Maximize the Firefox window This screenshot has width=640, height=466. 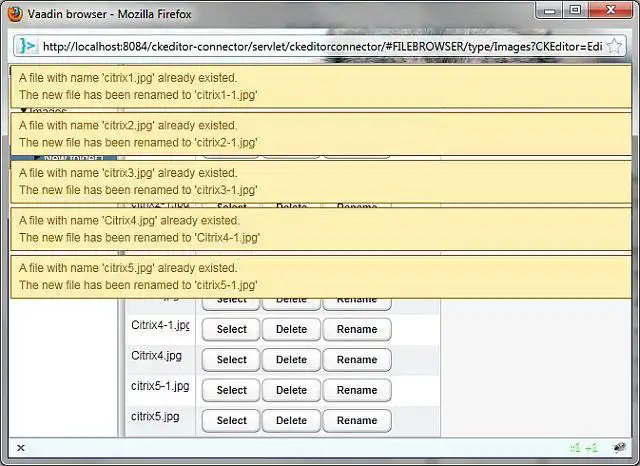coord(576,11)
